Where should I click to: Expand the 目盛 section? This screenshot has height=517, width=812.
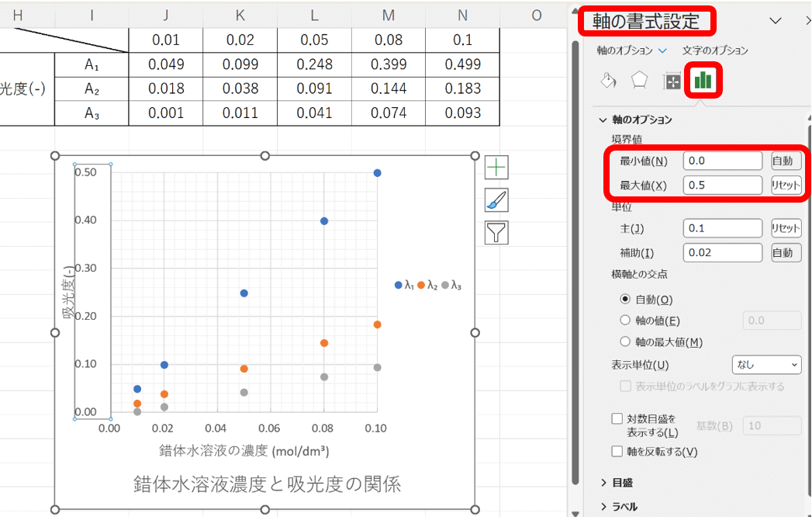tap(604, 483)
